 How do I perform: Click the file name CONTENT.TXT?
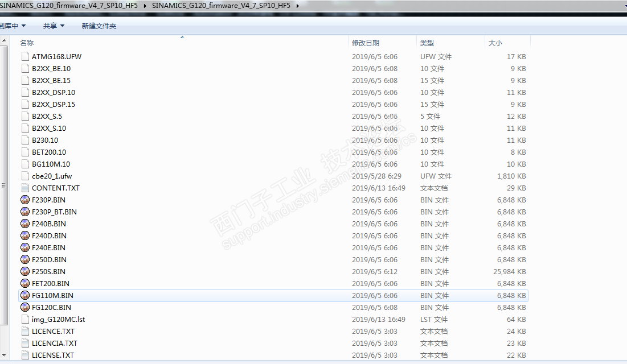click(56, 188)
